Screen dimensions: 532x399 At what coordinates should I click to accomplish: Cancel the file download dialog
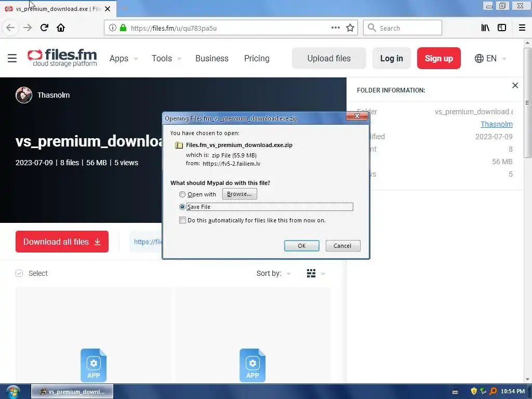[x=343, y=246]
